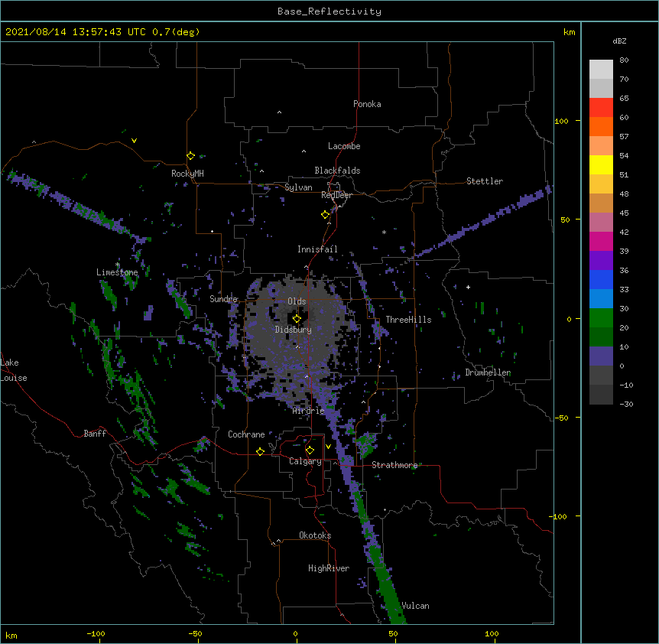Click the ThreeHills town label
The image size is (659, 644).
coord(408,320)
